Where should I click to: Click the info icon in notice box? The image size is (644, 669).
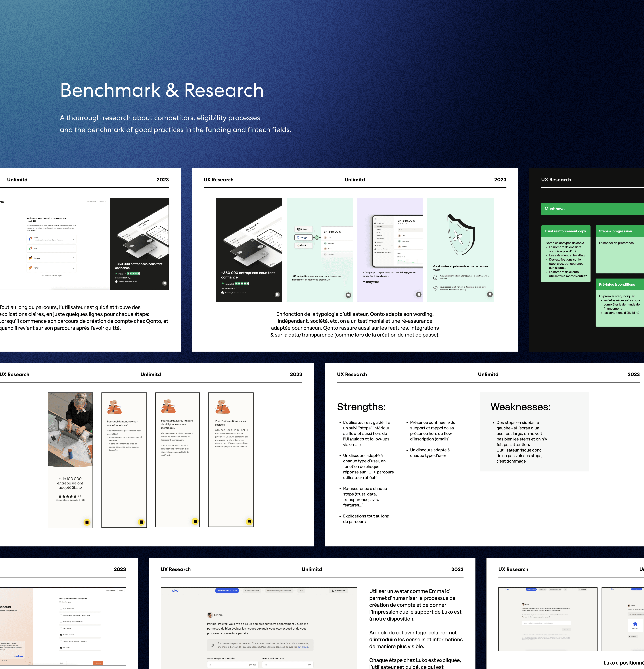[x=212, y=645]
